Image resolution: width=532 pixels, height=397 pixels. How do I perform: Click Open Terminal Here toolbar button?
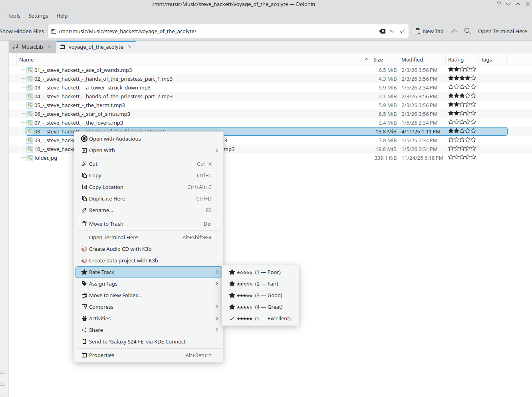(502, 31)
